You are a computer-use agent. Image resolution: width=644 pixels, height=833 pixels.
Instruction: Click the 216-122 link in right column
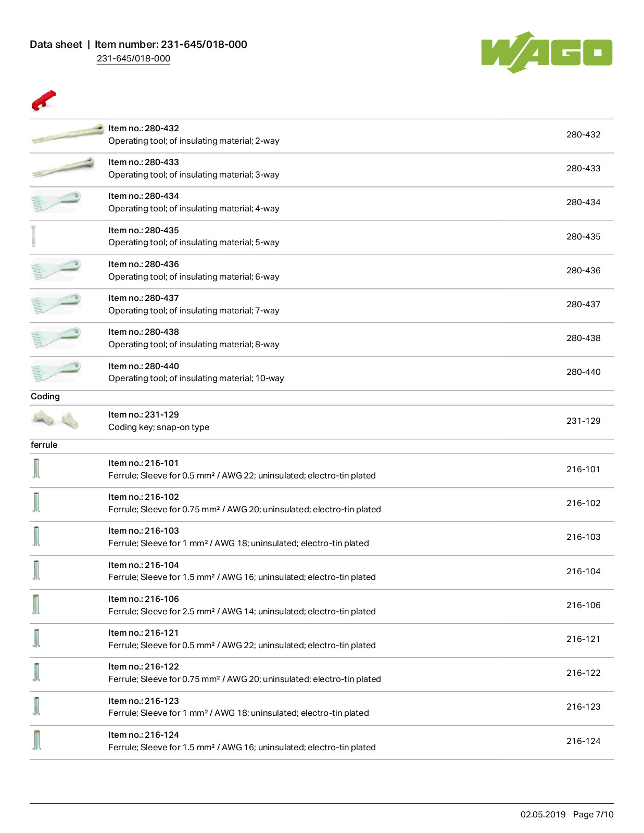pos(583,673)
